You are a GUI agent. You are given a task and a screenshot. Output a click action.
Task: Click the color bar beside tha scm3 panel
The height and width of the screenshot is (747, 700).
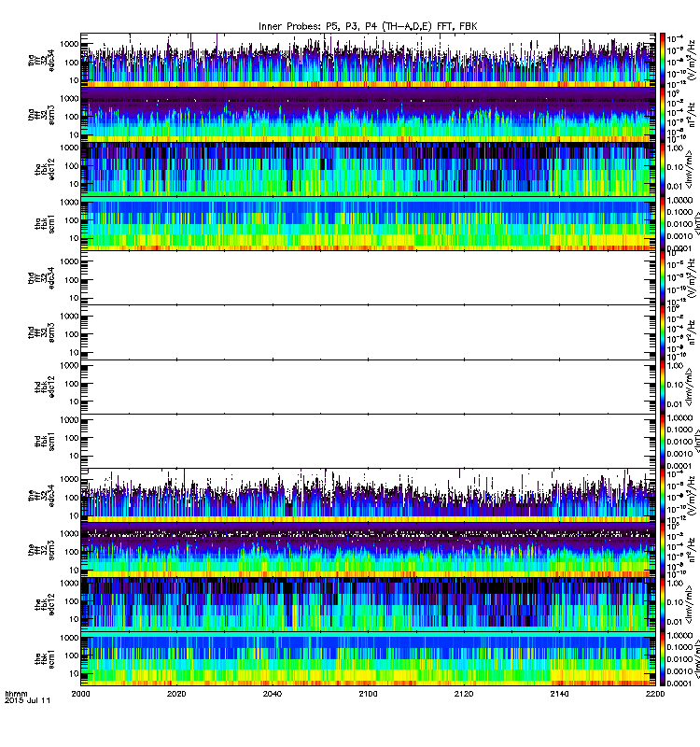coord(663,115)
